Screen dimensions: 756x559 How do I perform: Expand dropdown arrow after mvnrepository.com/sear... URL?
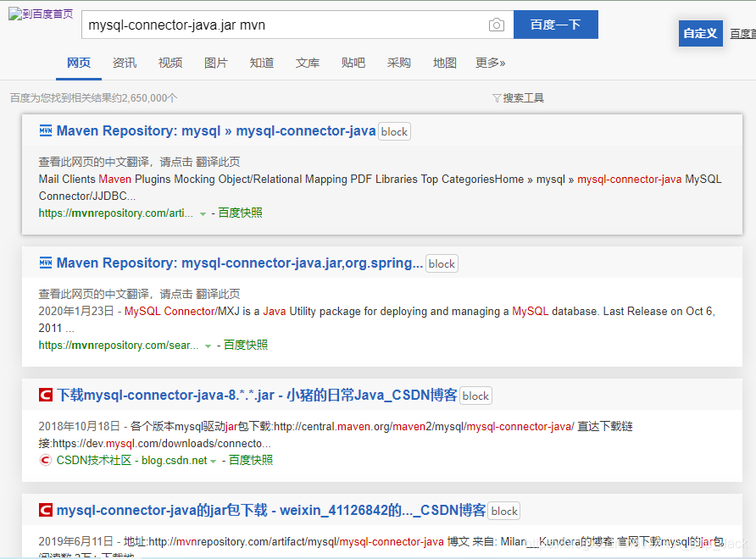[208, 346]
